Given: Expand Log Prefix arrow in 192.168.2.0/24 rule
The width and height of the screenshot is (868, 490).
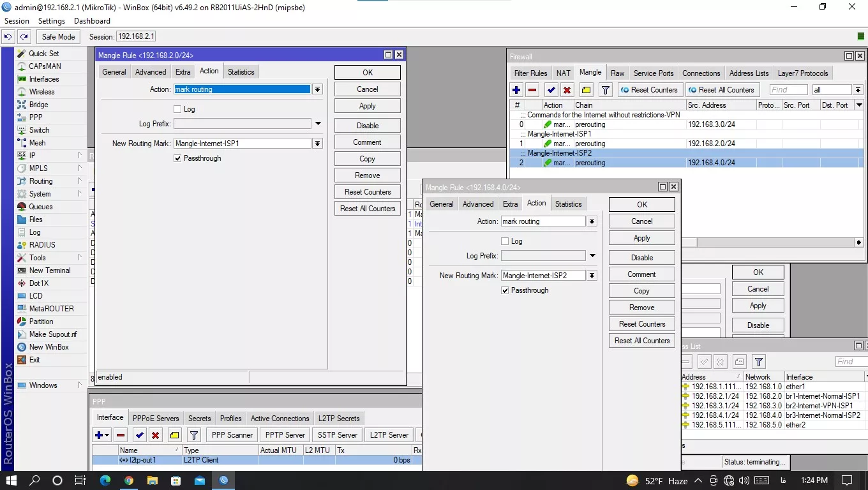Looking at the screenshot, I should click(x=318, y=124).
